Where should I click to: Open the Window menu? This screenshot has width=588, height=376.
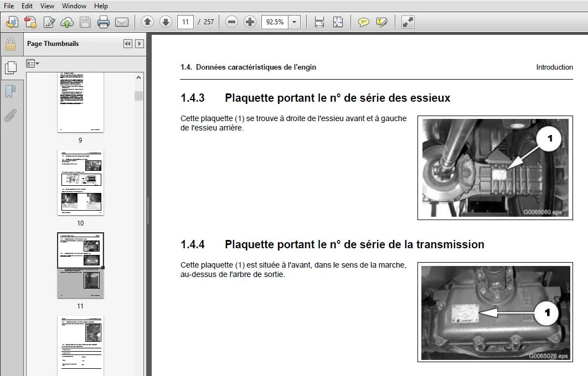coord(74,6)
